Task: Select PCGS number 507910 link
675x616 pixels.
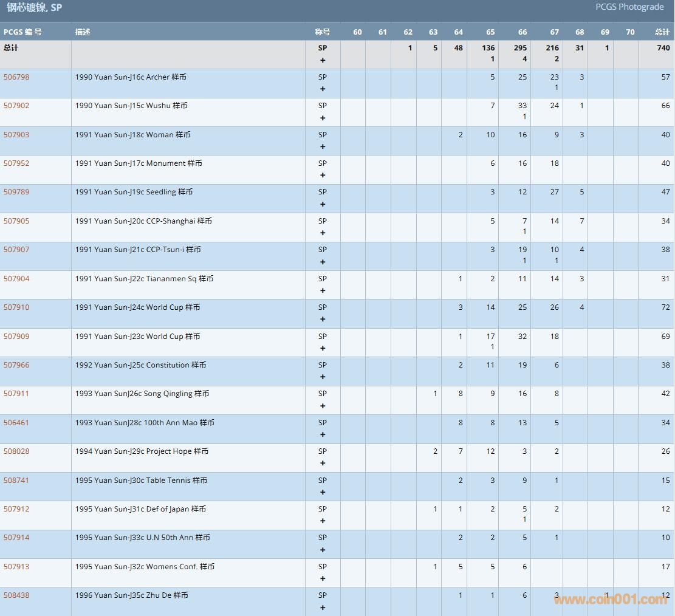Action: (x=16, y=307)
